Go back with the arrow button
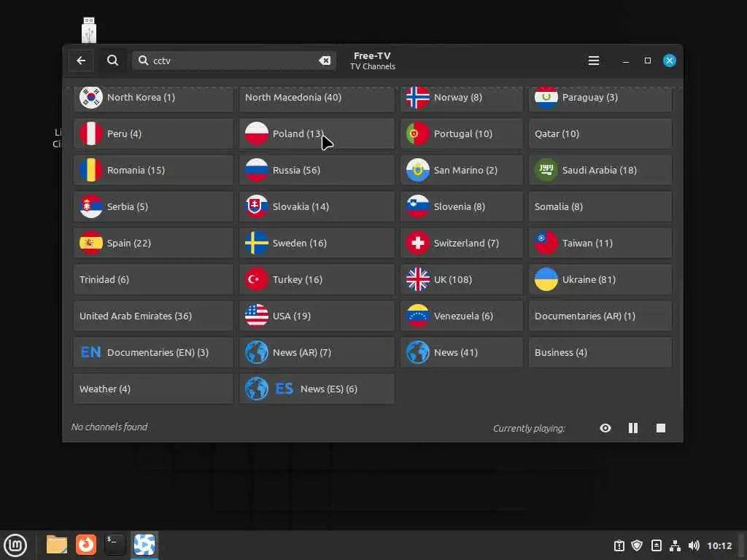This screenshot has width=747, height=560. 81,61
